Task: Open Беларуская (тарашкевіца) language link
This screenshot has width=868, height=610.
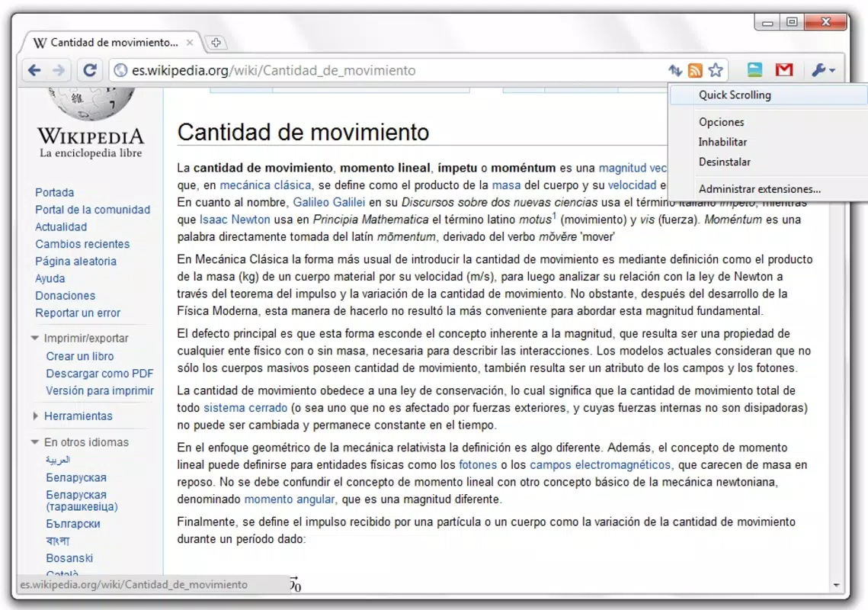Action: pos(82,500)
